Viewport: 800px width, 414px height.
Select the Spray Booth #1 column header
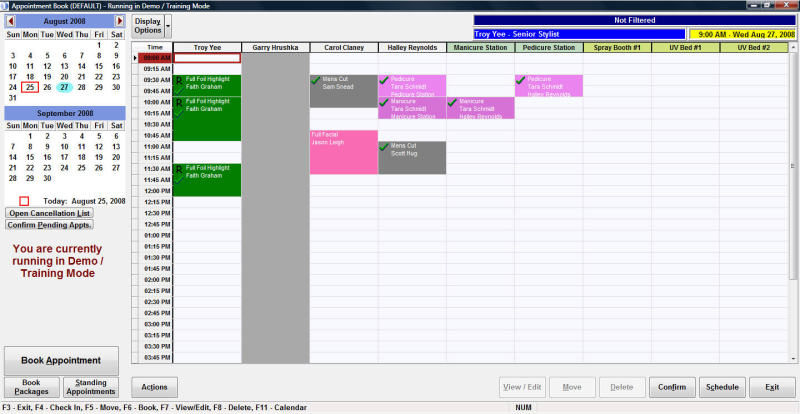coord(617,47)
